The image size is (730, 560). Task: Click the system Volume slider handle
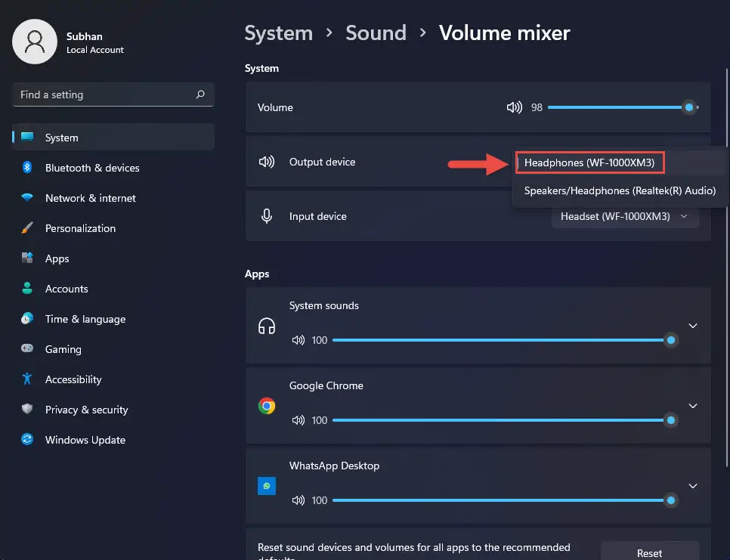pyautogui.click(x=688, y=107)
